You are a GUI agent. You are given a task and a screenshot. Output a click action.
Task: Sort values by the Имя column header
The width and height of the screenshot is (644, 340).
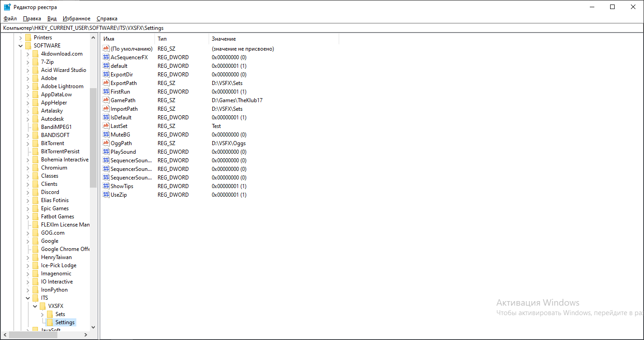pyautogui.click(x=127, y=39)
